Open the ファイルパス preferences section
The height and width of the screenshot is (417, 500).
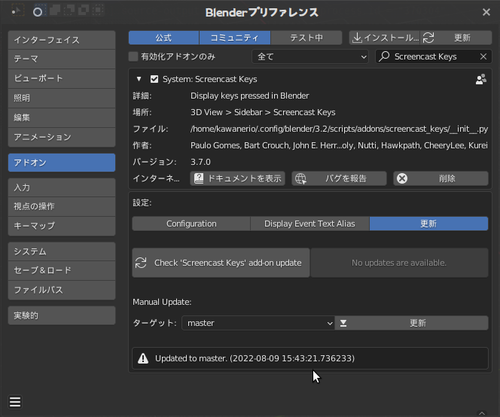coord(62,290)
